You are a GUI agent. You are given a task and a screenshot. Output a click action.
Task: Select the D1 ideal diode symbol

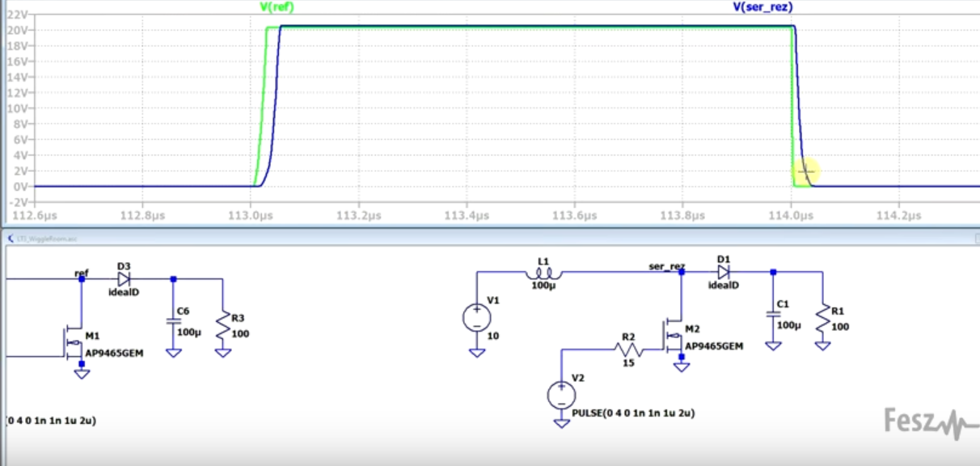click(x=723, y=273)
